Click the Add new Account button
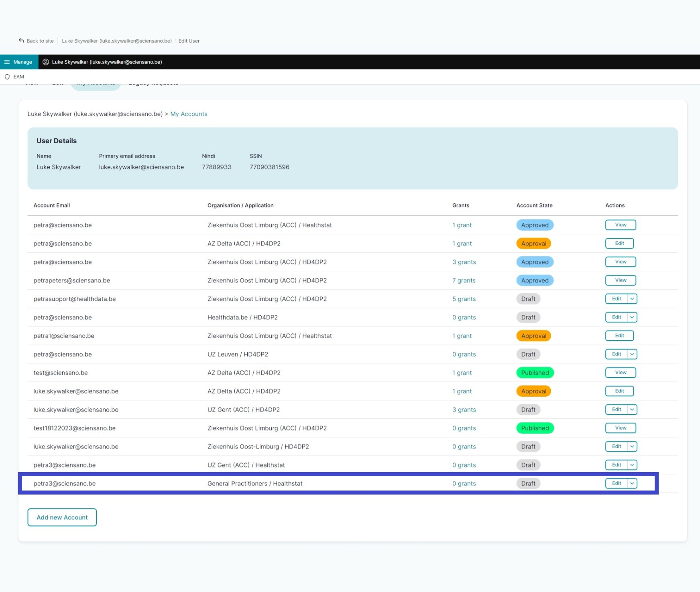 (62, 517)
